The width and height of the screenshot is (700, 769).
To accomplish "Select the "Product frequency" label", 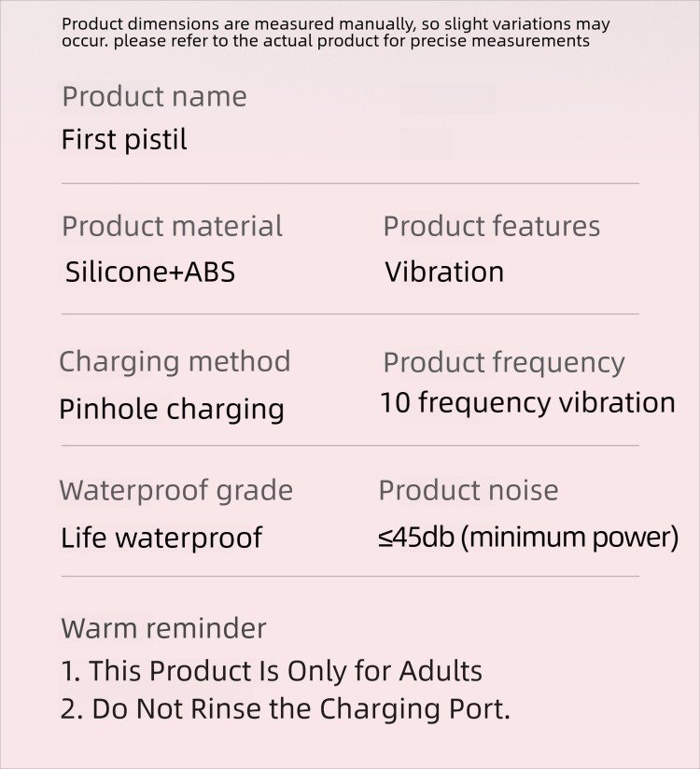I will [503, 362].
